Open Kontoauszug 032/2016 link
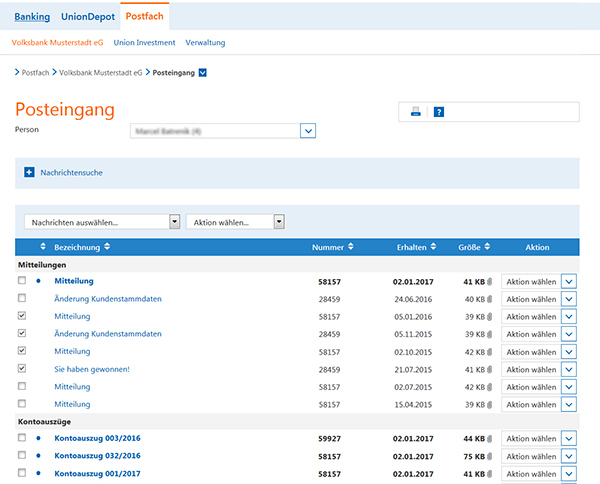Screen dimensions: 600x484 (x=97, y=456)
